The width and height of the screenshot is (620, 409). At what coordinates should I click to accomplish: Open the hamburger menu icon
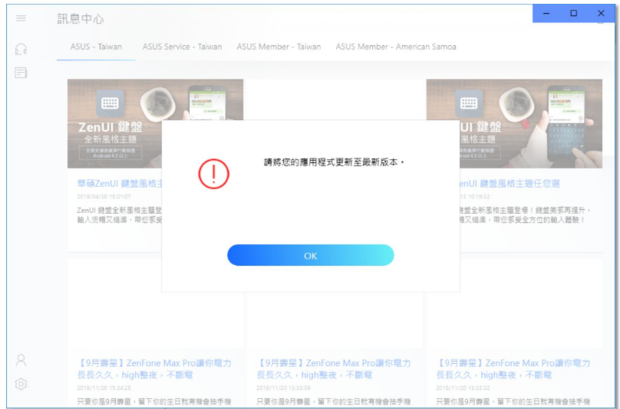coord(21,18)
